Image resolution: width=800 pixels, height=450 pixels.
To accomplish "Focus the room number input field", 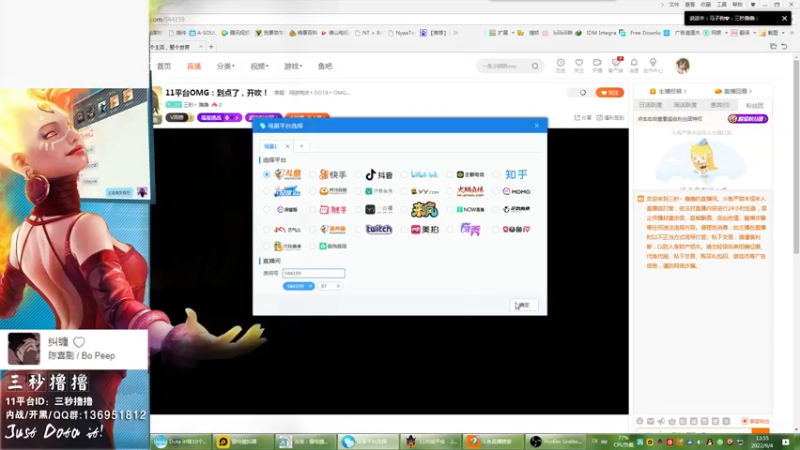I will (x=313, y=273).
